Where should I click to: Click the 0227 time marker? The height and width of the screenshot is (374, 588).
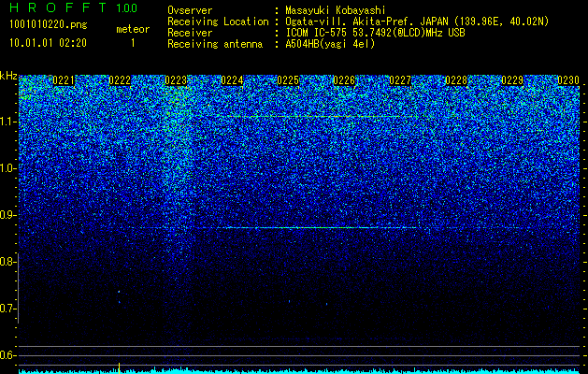point(400,80)
